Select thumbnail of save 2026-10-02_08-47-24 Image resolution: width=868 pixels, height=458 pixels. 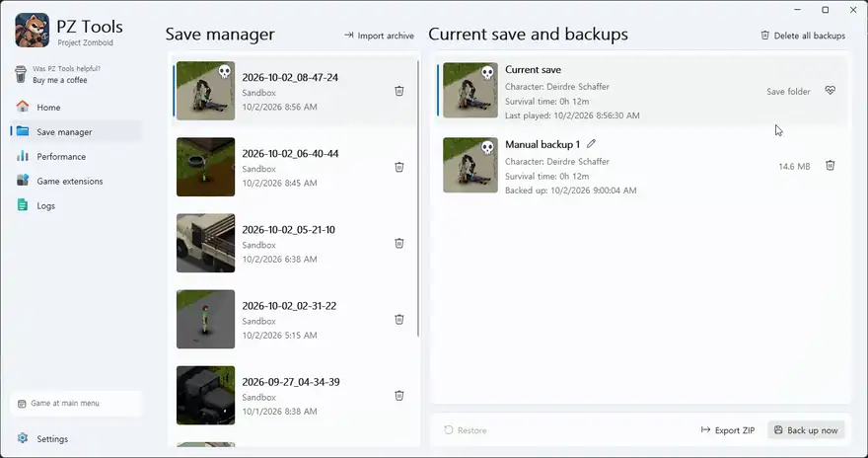coord(205,91)
